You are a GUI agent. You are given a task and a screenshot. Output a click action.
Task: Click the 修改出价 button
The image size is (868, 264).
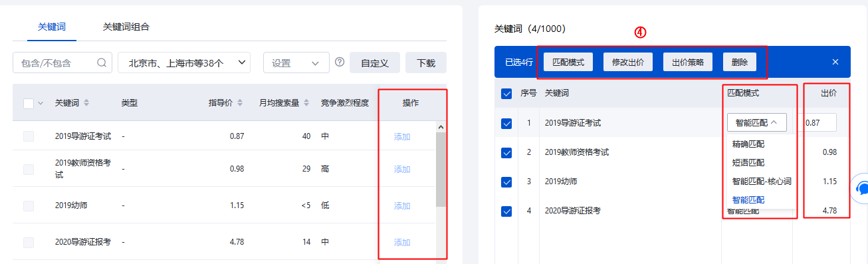628,62
